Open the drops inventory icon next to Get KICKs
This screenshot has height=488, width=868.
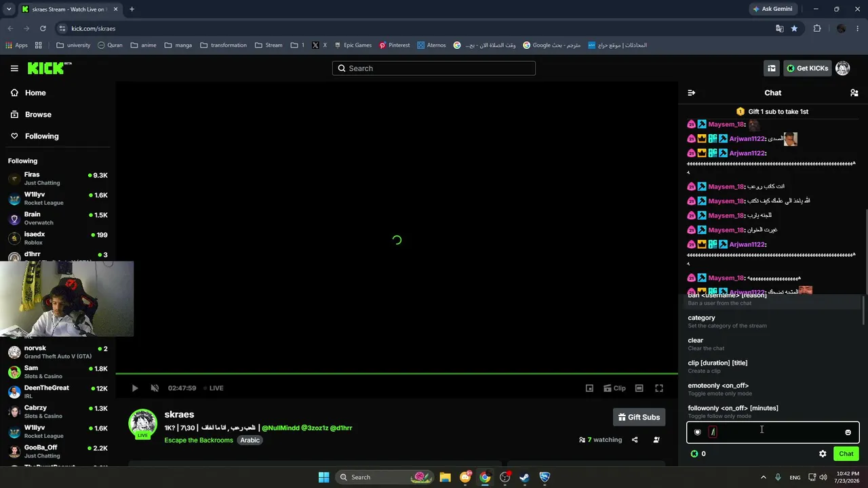point(772,68)
